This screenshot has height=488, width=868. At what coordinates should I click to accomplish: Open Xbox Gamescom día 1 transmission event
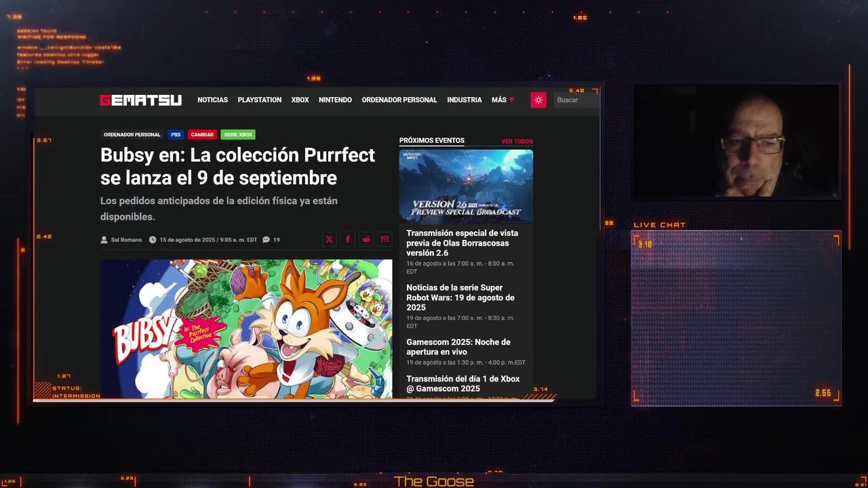[463, 384]
